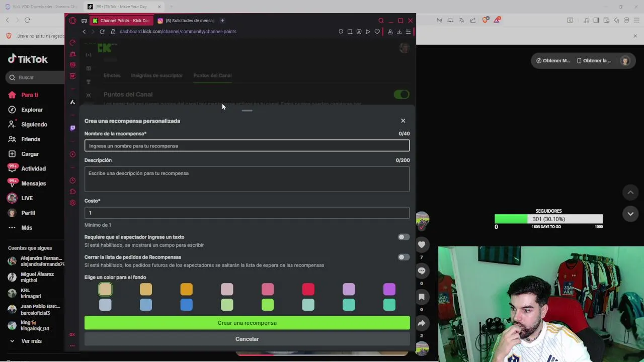This screenshot has height=362, width=644.
Task: Click the Opera pinboard pin icon
Action: (341, 32)
